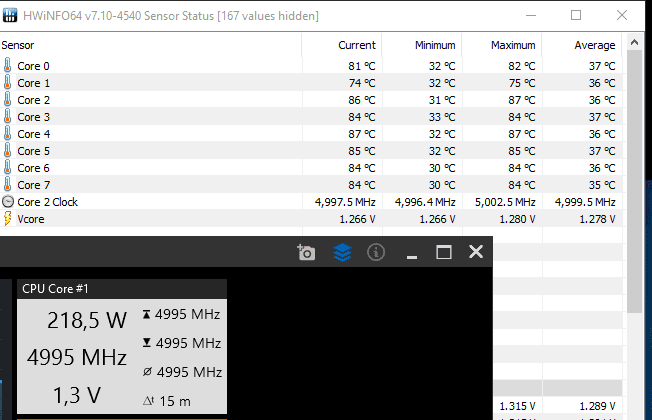652x420 pixels.
Task: Click the elapsed time 15 m value
Action: tap(175, 401)
